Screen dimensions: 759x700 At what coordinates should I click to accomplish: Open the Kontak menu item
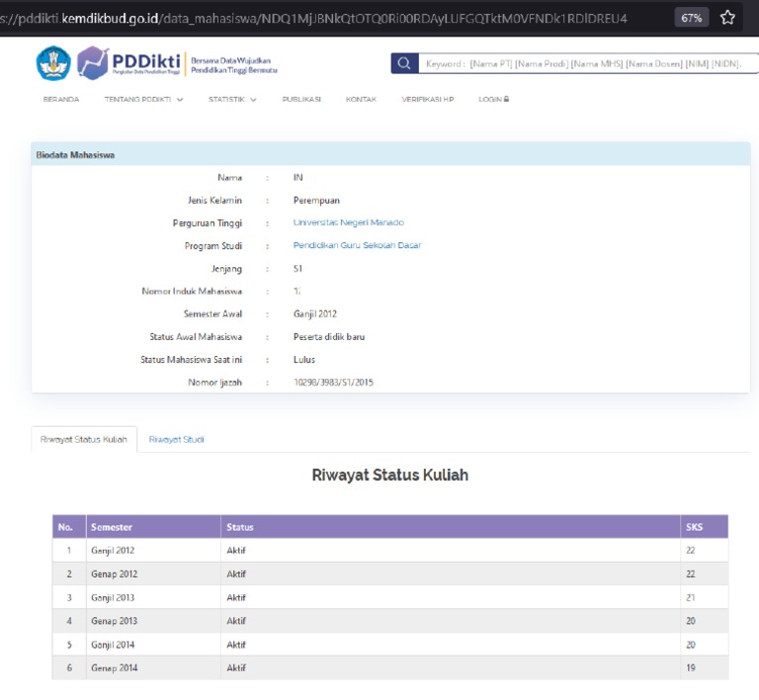(x=361, y=99)
